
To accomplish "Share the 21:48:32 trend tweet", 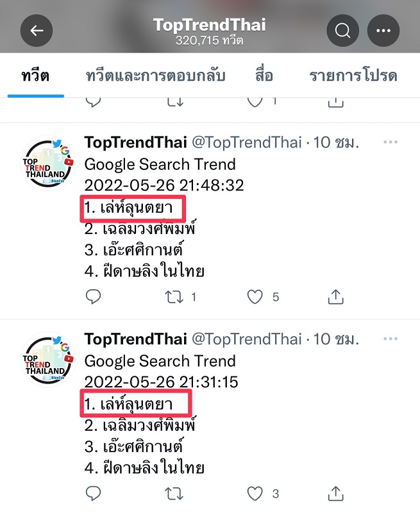I will point(335,296).
